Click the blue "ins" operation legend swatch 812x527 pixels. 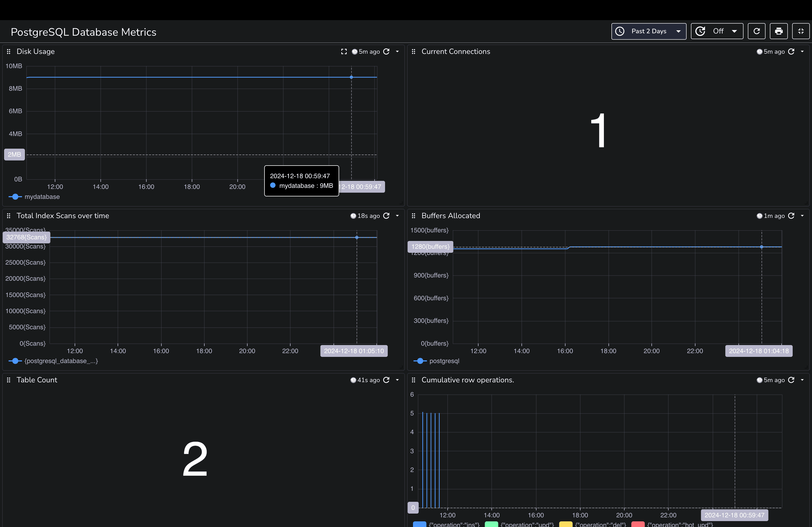tap(419, 524)
